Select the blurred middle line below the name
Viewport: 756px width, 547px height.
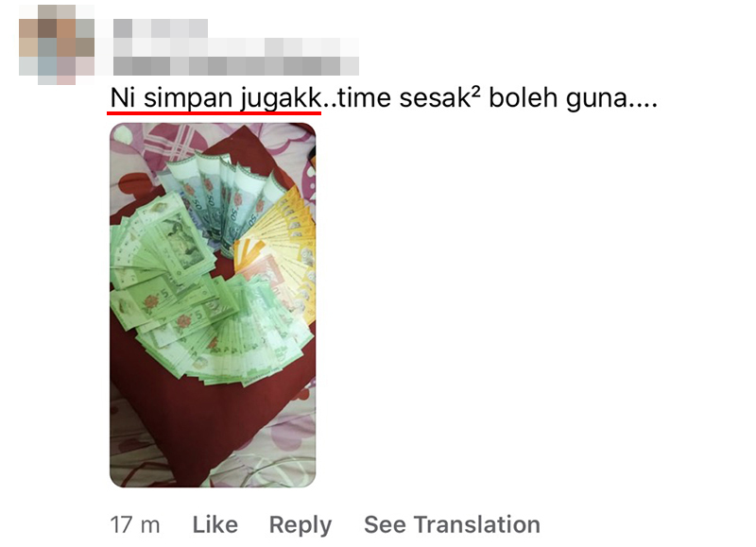(236, 47)
